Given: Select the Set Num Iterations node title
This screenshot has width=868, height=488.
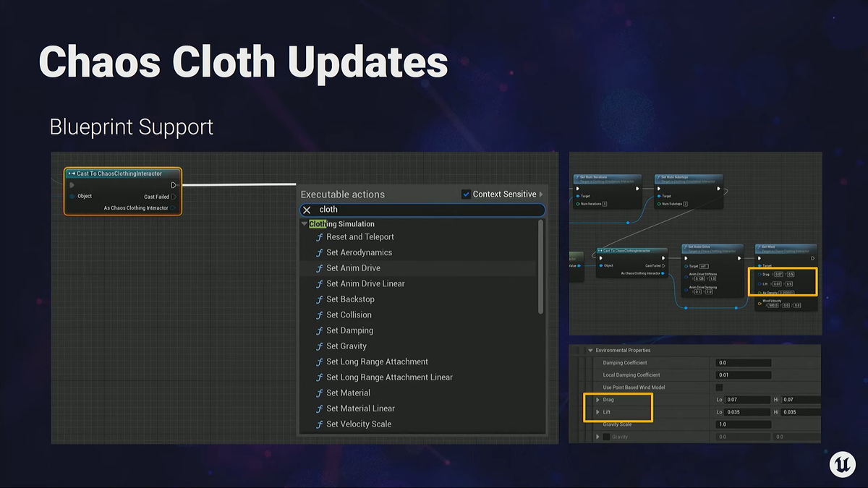Looking at the screenshot, I should click(594, 177).
